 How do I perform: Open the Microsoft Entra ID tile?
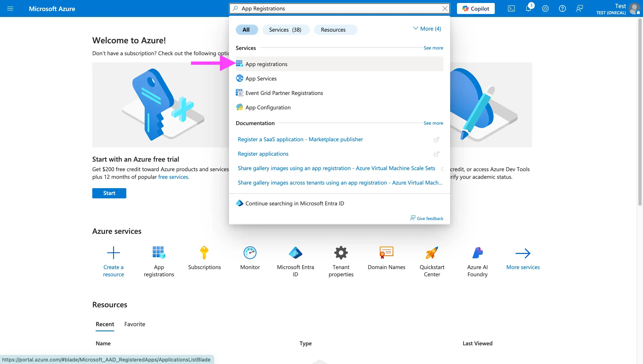tap(295, 261)
